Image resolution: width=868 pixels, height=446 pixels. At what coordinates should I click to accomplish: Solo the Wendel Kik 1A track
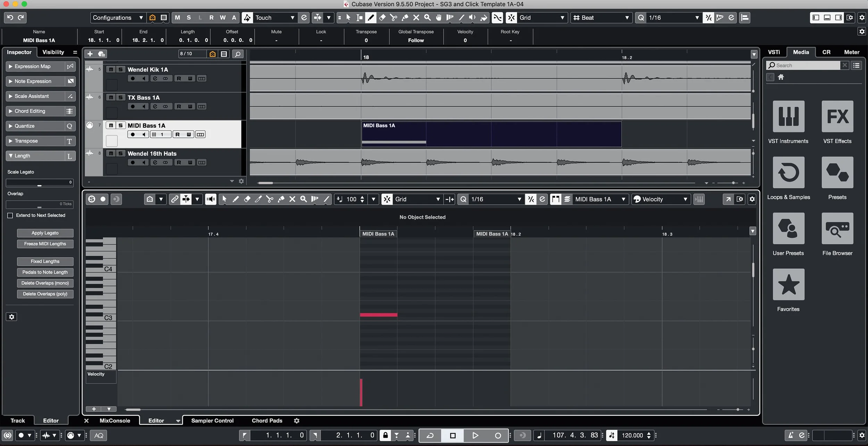pos(120,69)
